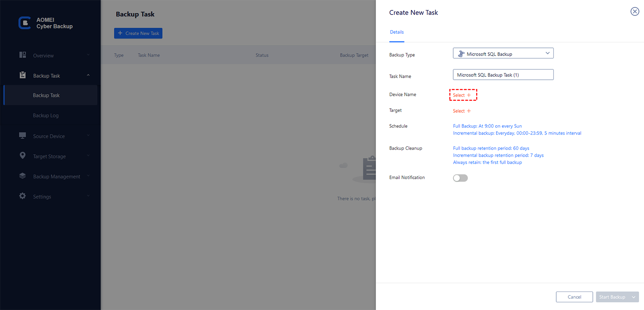
Task: Expand the Target Storage sidebar chevron
Action: point(88,156)
